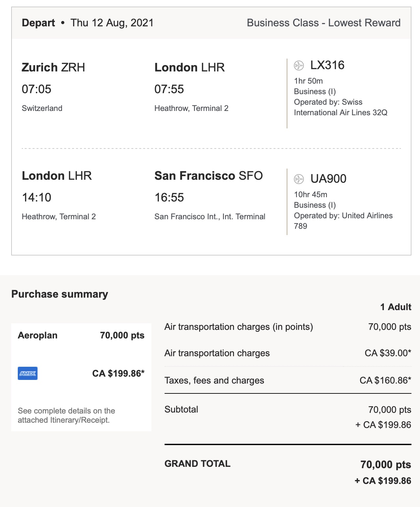Image resolution: width=420 pixels, height=507 pixels.
Task: Click the Subtotal label
Action: pos(181,410)
